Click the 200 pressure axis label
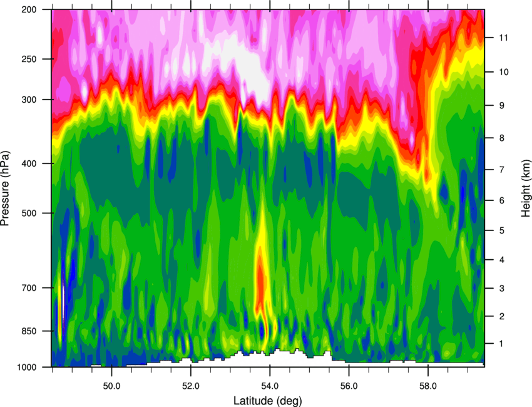The width and height of the screenshot is (532, 407). [x=29, y=9]
